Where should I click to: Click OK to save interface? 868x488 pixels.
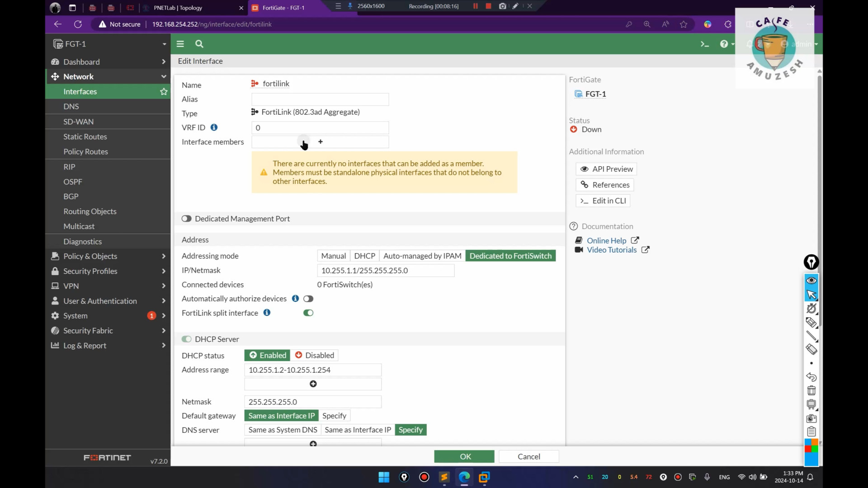click(464, 457)
